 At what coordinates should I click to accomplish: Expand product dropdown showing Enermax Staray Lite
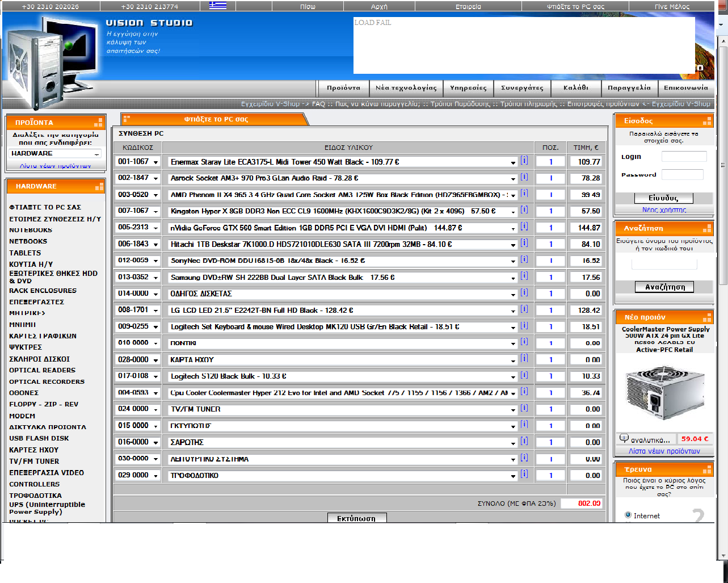pos(342,162)
